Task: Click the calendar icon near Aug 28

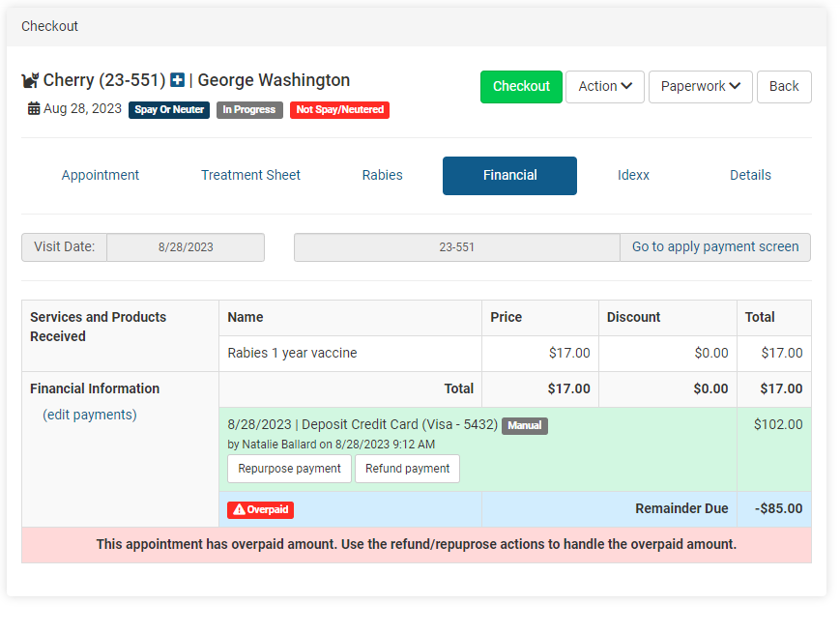Action: pyautogui.click(x=34, y=109)
